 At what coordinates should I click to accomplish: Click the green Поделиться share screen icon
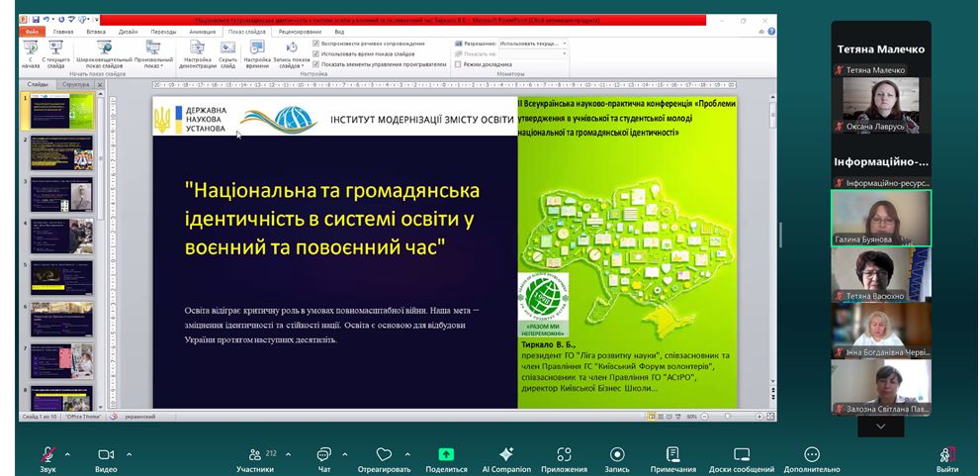[446, 454]
